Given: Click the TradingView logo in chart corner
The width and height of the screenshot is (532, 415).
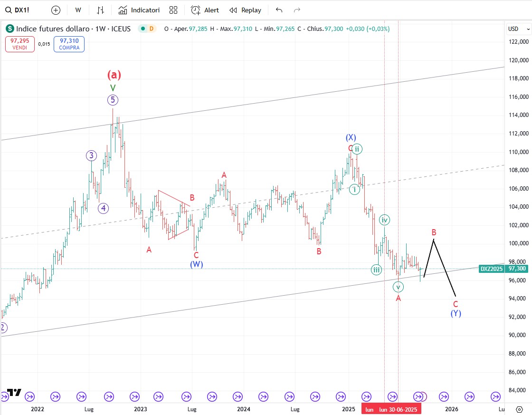Looking at the screenshot, I should (x=14, y=392).
